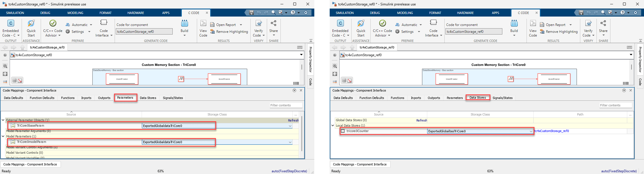Click Filter contents field in right window
Screen dimensions: 644x174
tap(615, 105)
